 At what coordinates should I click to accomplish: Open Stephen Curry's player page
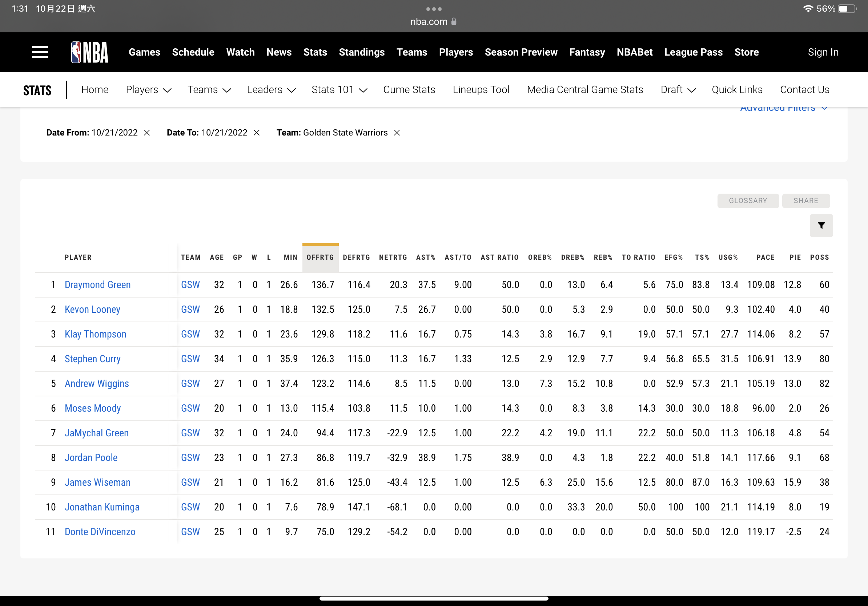point(93,359)
